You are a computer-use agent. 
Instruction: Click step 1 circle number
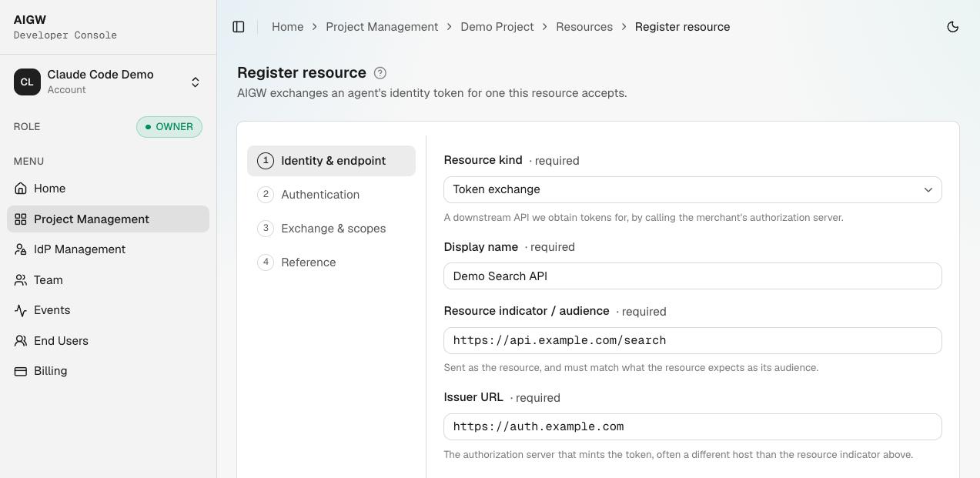click(x=266, y=161)
